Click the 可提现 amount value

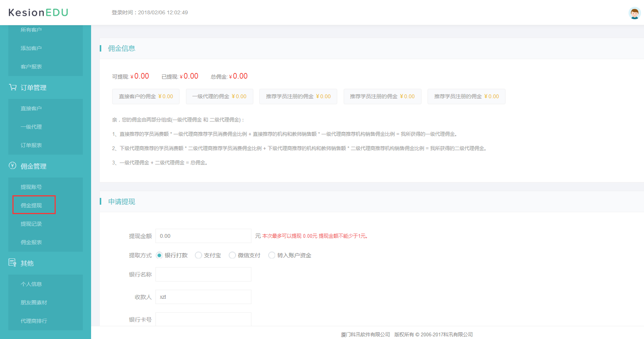coord(140,76)
